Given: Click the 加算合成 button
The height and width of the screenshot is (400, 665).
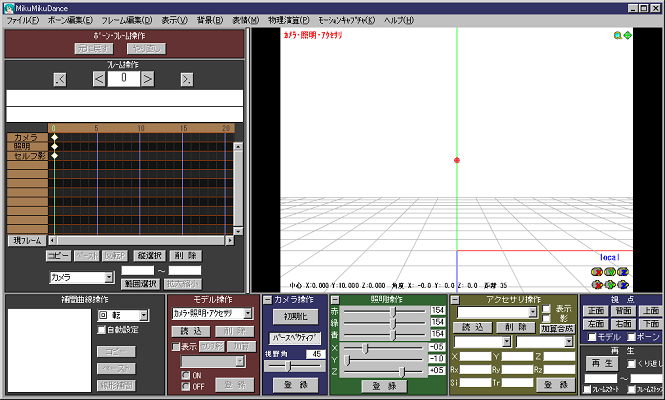Looking at the screenshot, I should pyautogui.click(x=557, y=328).
